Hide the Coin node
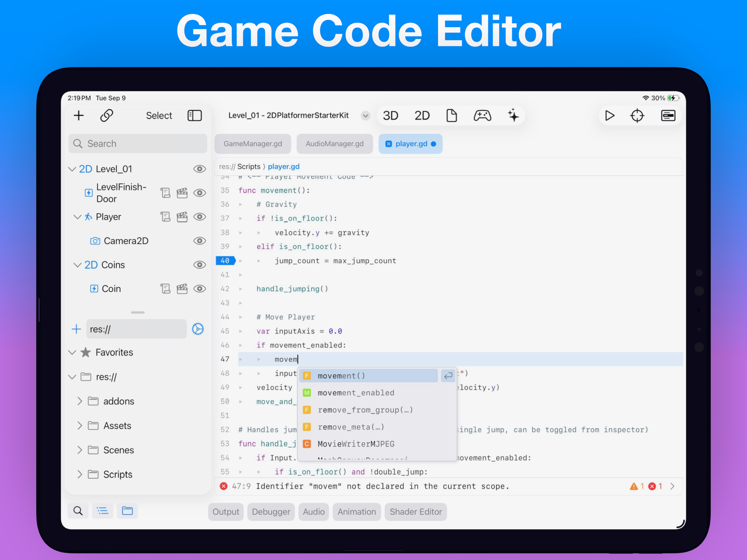This screenshot has height=560, width=747. click(200, 289)
